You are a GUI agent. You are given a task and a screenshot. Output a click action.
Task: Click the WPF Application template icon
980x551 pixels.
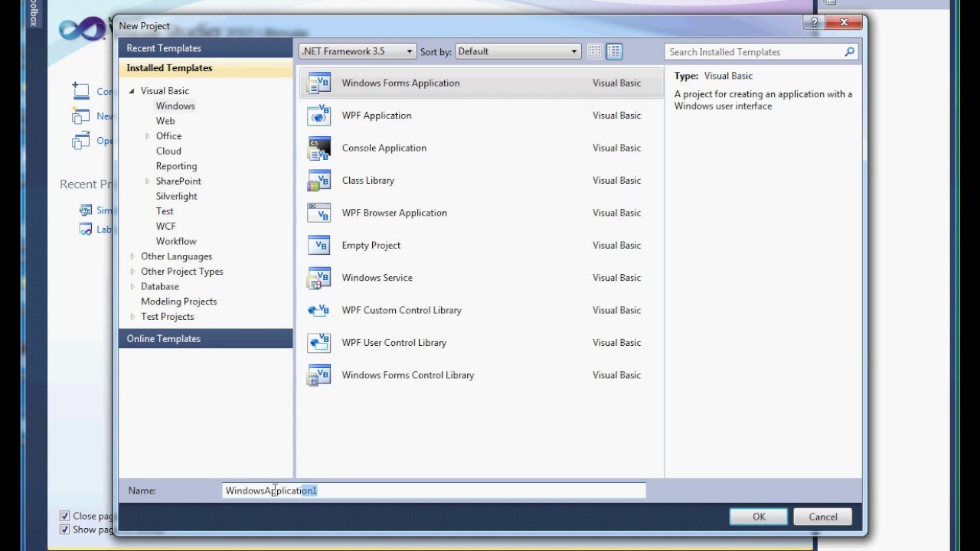pos(318,116)
